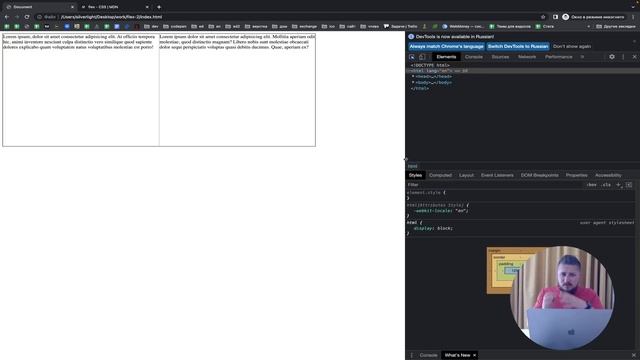Open the exchange bookmarks folder

click(304, 26)
